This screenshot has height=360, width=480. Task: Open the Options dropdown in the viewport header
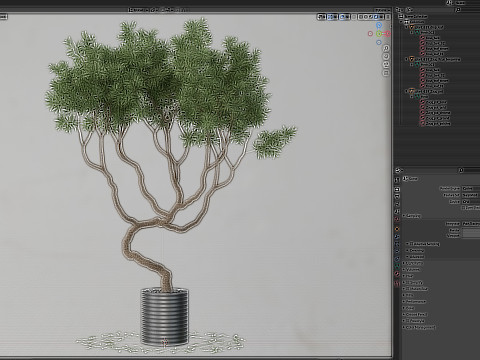point(382,10)
